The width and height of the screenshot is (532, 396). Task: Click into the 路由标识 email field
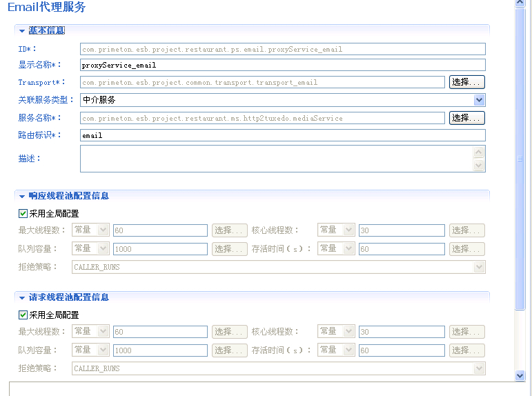(x=282, y=135)
